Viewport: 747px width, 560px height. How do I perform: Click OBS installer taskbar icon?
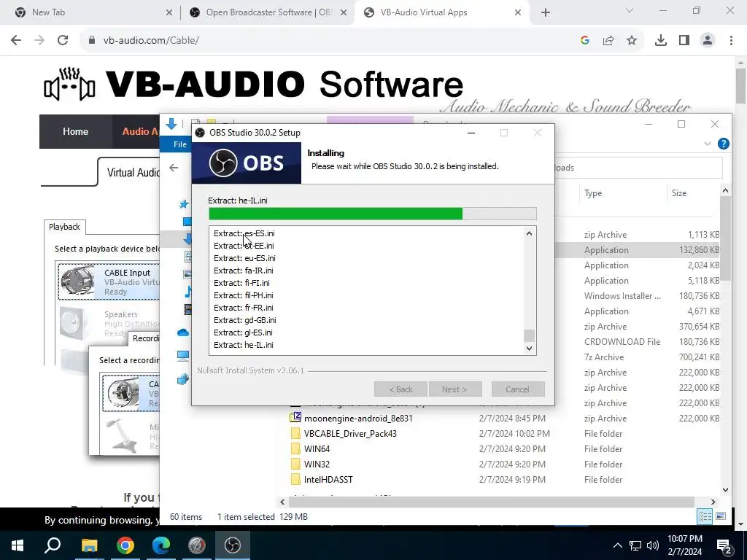tap(233, 545)
